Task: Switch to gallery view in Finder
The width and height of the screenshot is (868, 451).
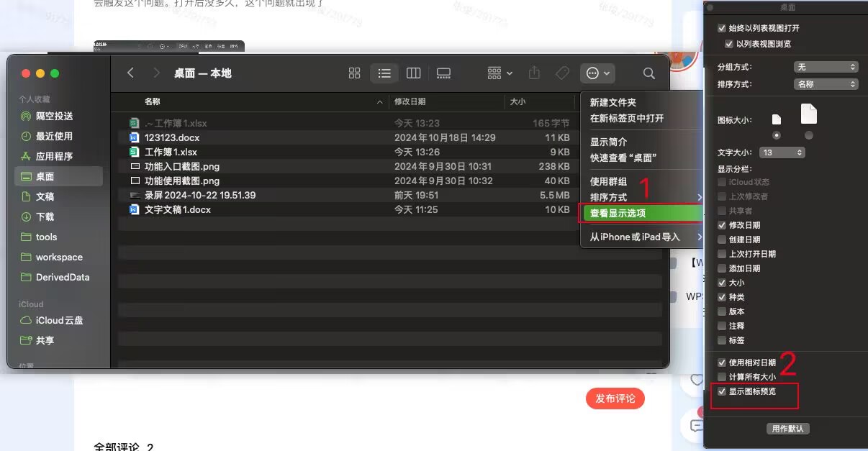Action: [443, 73]
